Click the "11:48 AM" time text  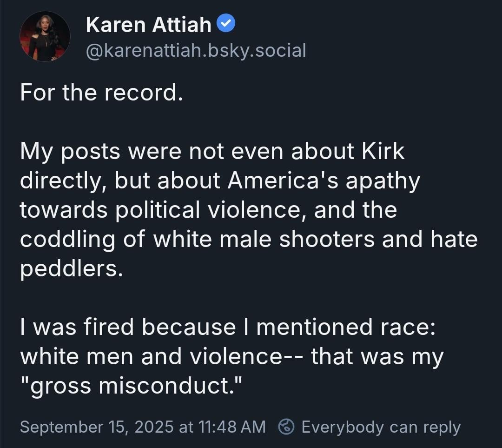232,427
